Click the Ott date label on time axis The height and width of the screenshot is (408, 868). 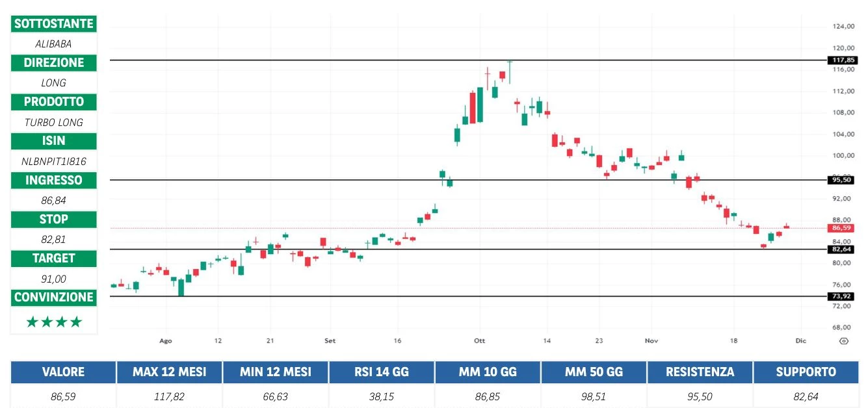(x=480, y=340)
